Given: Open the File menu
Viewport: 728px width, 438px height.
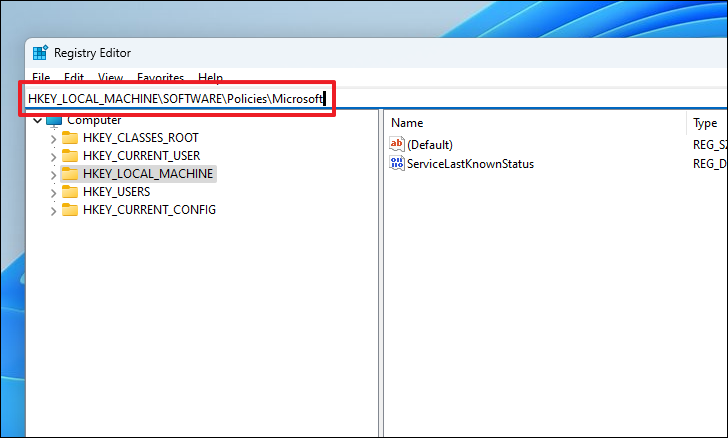Looking at the screenshot, I should [x=41, y=77].
